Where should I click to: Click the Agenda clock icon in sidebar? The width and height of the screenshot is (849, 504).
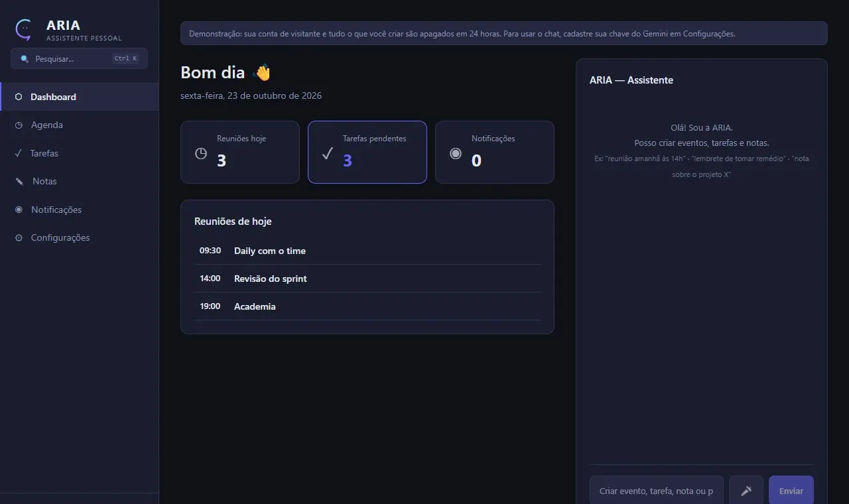point(19,125)
